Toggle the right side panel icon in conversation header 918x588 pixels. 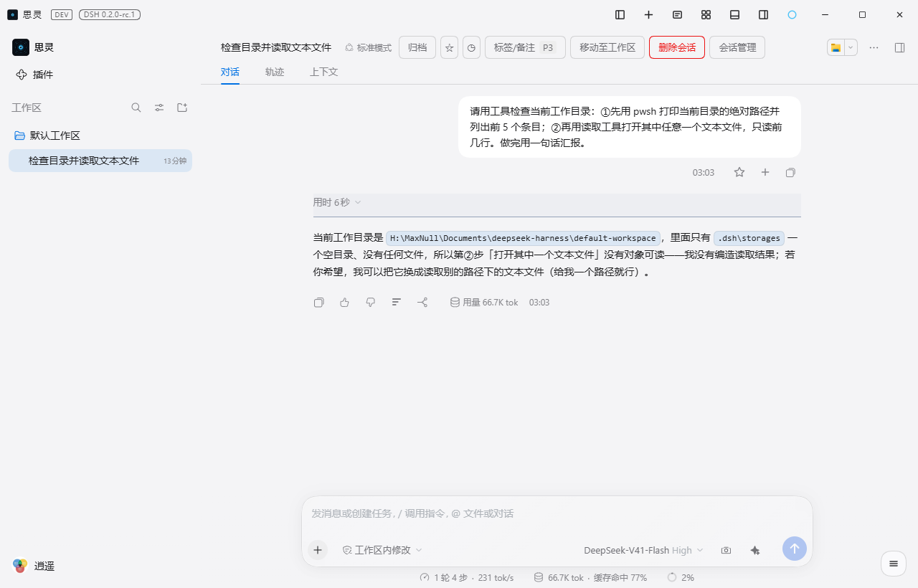coord(899,47)
